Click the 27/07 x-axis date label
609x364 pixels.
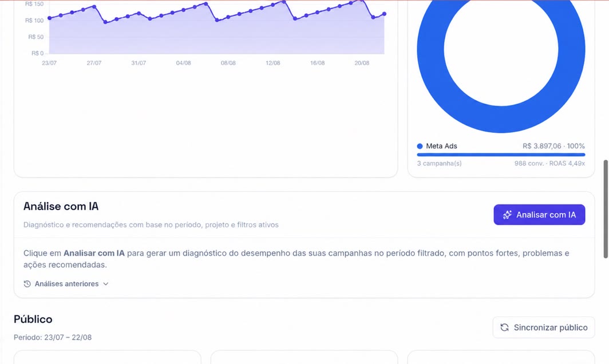point(94,63)
